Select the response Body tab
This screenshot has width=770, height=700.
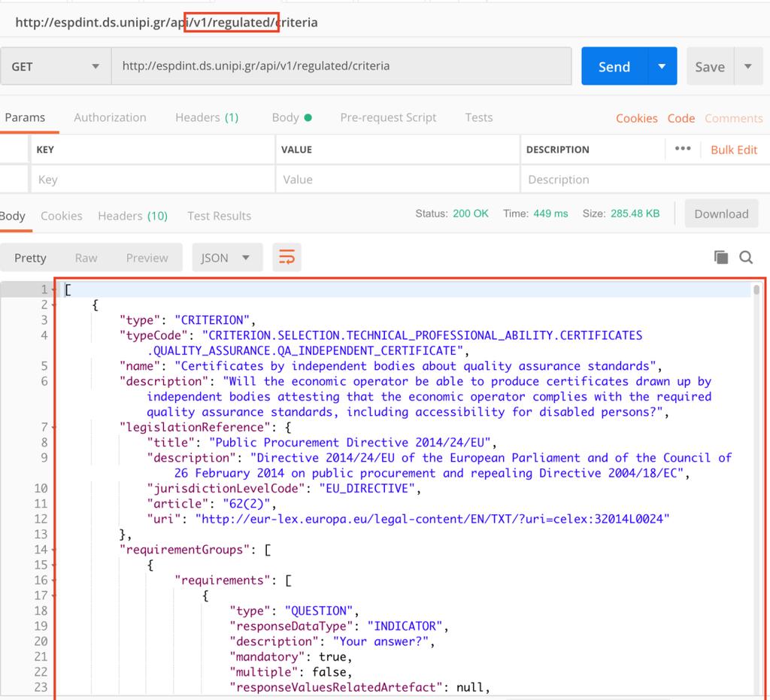[x=13, y=216]
